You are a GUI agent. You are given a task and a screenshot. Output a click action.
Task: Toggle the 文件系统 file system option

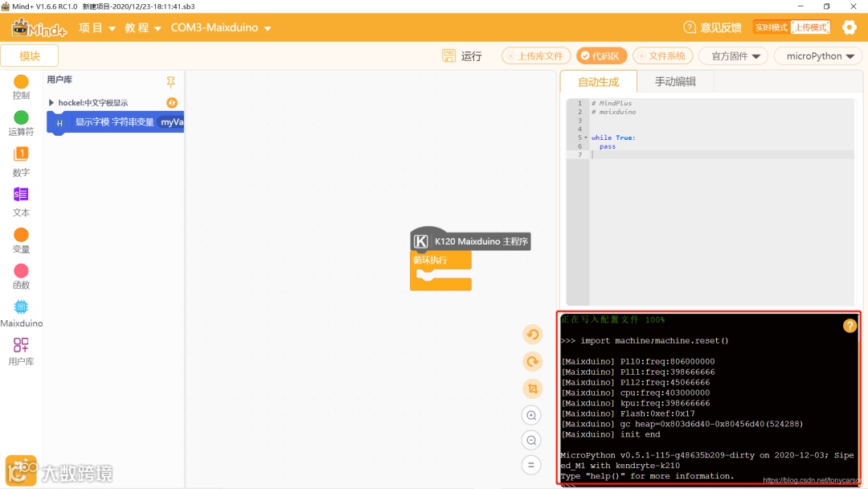pyautogui.click(x=662, y=56)
